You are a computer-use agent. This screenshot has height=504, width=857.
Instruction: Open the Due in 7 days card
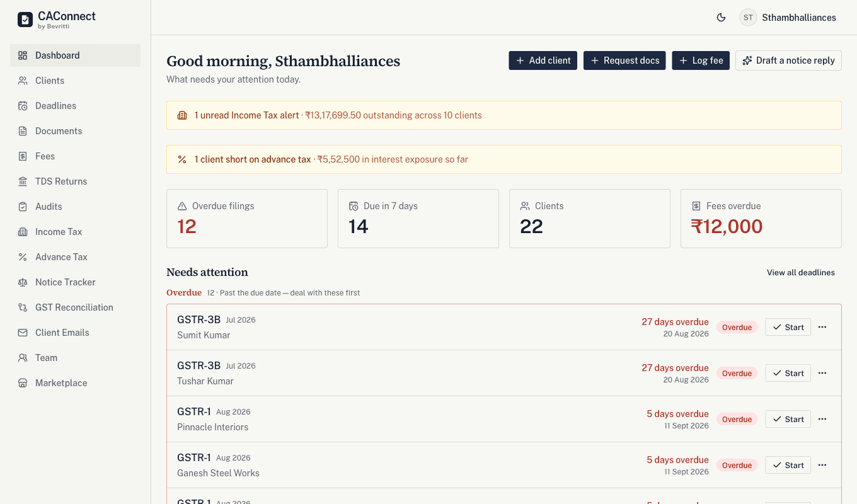(x=418, y=219)
